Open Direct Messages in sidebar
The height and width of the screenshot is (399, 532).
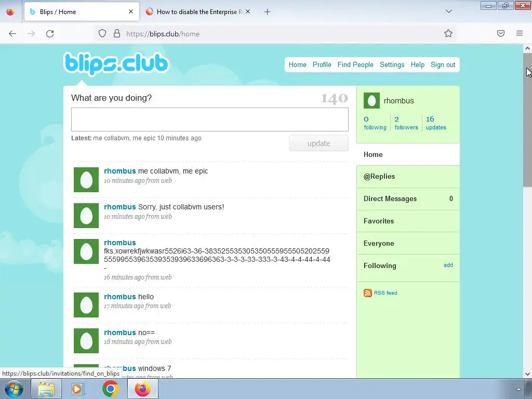coord(408,199)
